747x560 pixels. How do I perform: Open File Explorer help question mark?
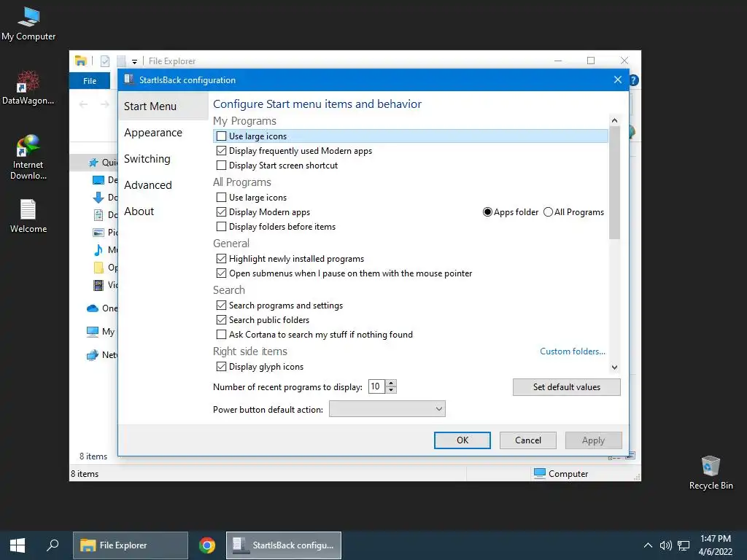(x=634, y=80)
